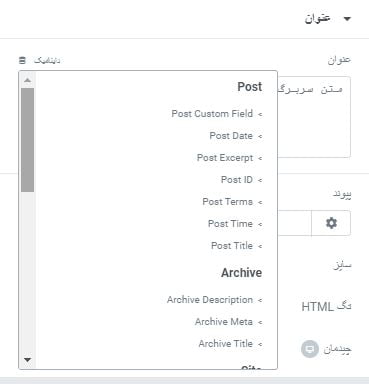The height and width of the screenshot is (384, 369).
Task: Select Post ID dynamic tag
Action: [241, 180]
